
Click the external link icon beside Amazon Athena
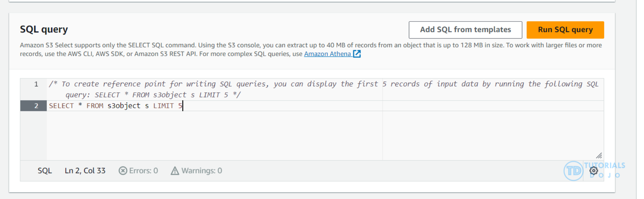point(357,54)
